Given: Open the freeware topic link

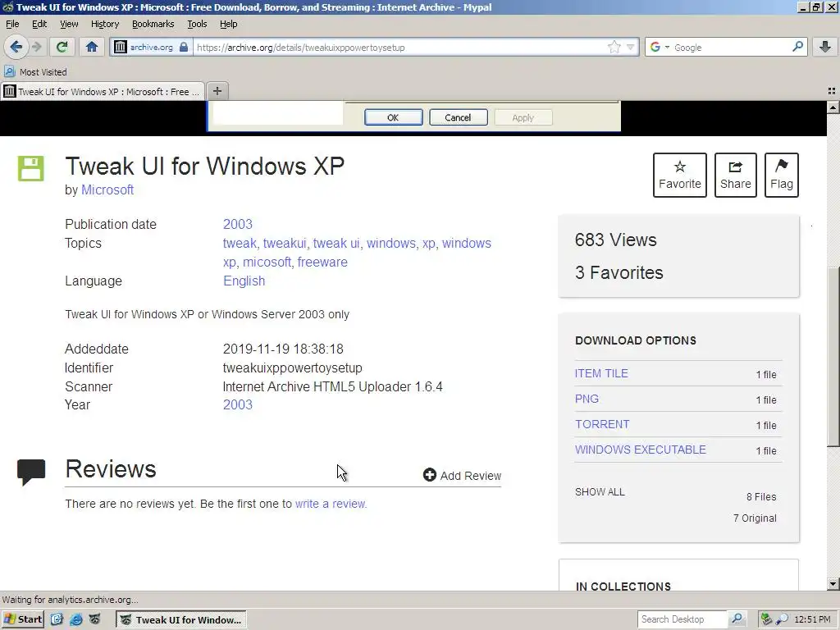Looking at the screenshot, I should coord(322,262).
